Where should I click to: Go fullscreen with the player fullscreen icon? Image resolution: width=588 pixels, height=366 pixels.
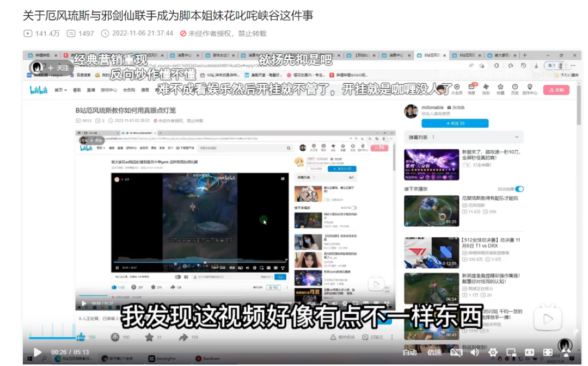[548, 352]
